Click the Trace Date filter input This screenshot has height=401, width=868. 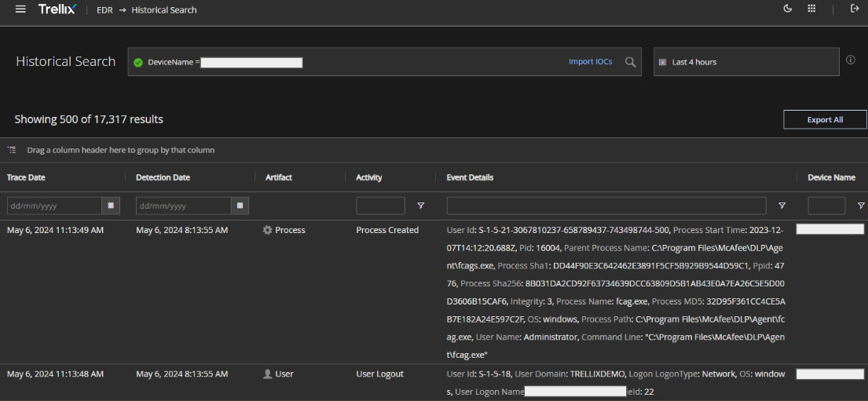click(x=55, y=206)
